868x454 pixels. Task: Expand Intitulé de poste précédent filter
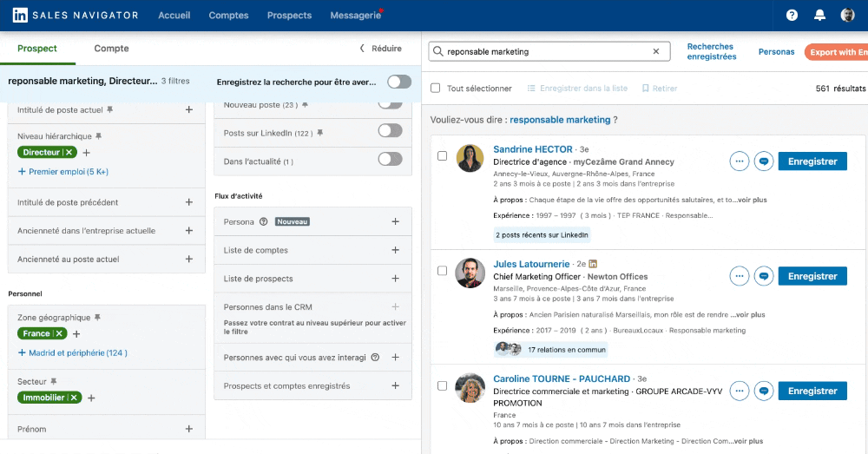point(188,202)
